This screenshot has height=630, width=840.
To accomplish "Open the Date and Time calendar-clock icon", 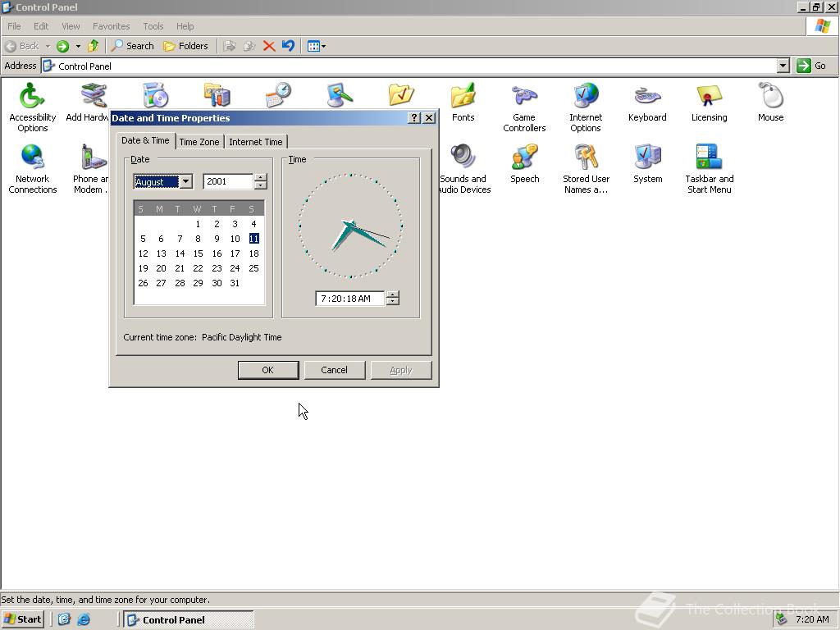I will tap(279, 95).
